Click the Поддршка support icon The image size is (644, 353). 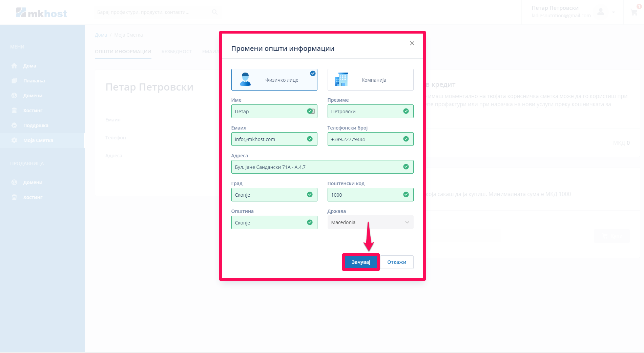click(14, 125)
